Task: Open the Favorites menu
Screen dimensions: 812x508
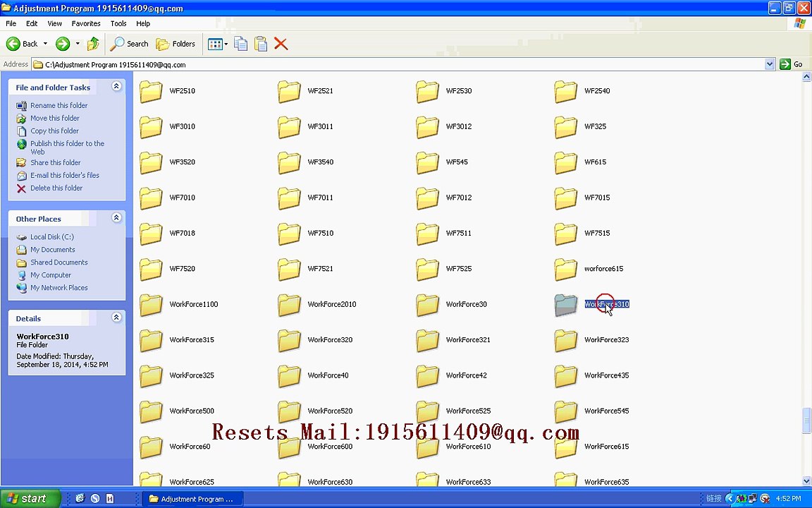Action: click(x=86, y=23)
